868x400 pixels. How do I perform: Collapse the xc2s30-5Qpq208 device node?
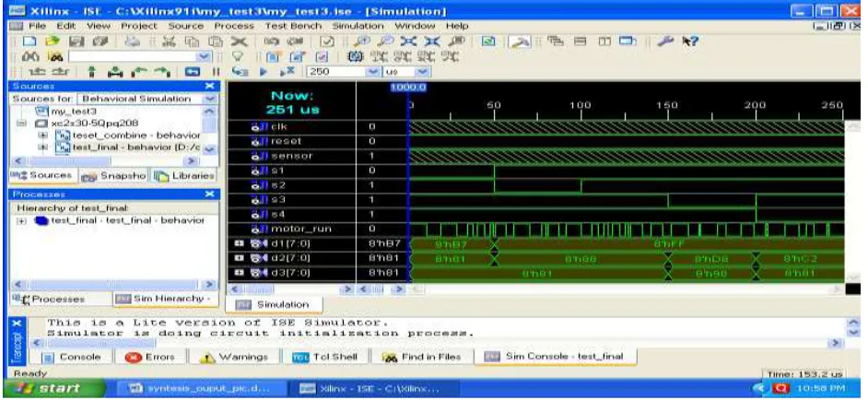(x=22, y=123)
